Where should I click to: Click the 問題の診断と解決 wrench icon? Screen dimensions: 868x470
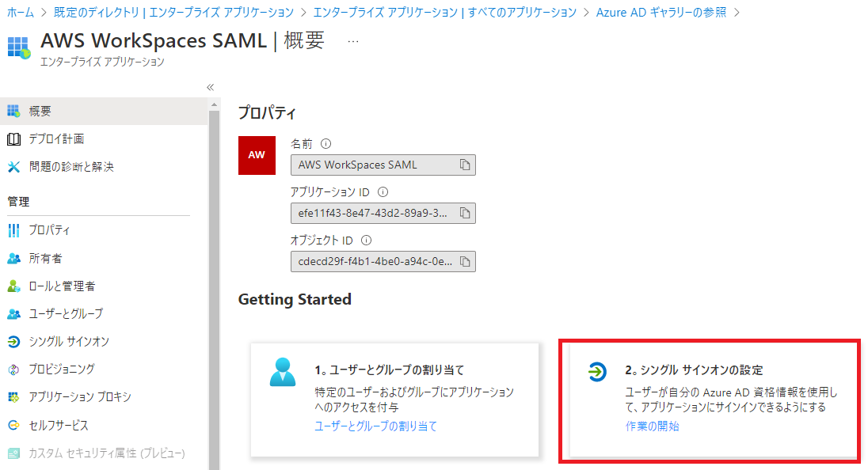coord(13,166)
